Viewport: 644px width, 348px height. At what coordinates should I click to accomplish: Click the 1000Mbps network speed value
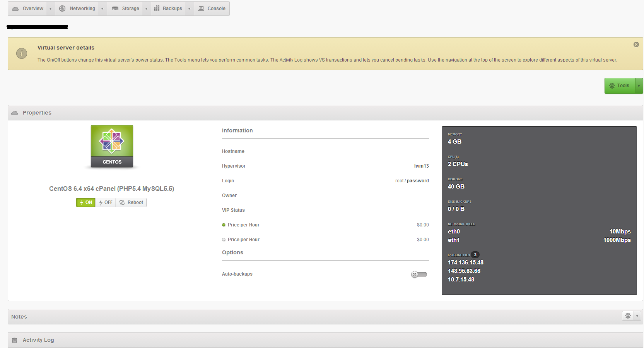[617, 240]
